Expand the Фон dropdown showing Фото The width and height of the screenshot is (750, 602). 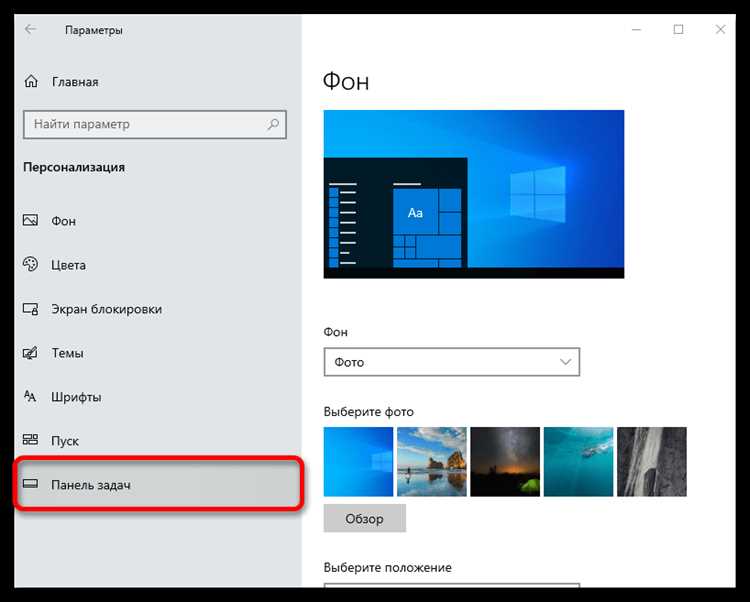(x=452, y=362)
